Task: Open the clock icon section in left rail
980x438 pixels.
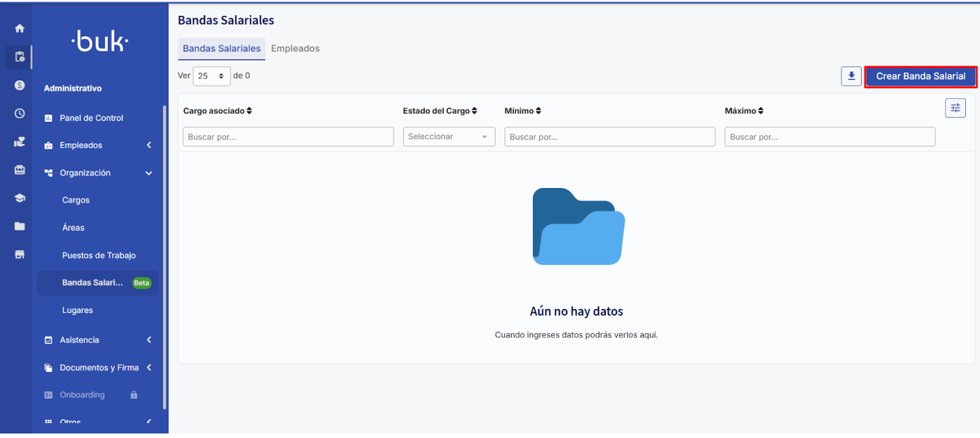Action: pyautogui.click(x=20, y=113)
